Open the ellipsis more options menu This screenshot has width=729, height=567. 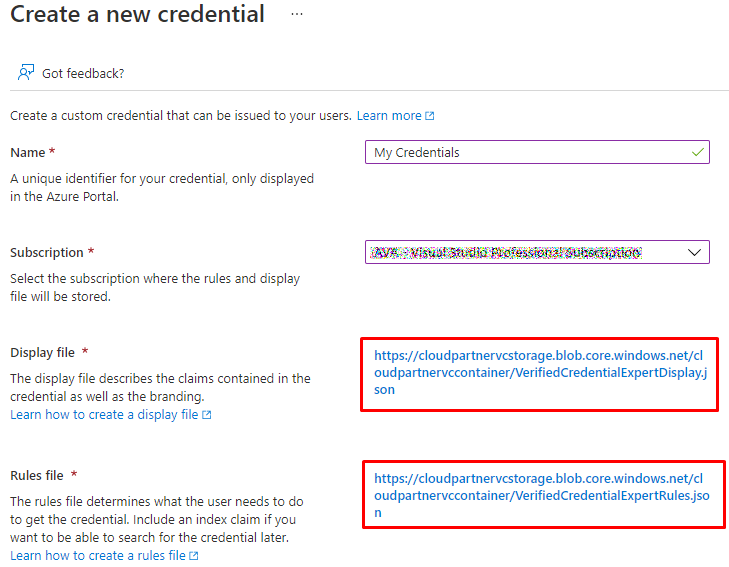coord(296,15)
